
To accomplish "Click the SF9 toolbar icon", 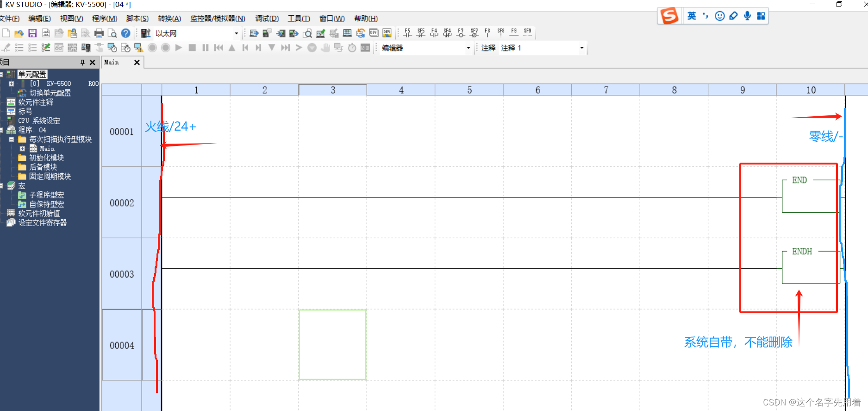I will [x=528, y=32].
